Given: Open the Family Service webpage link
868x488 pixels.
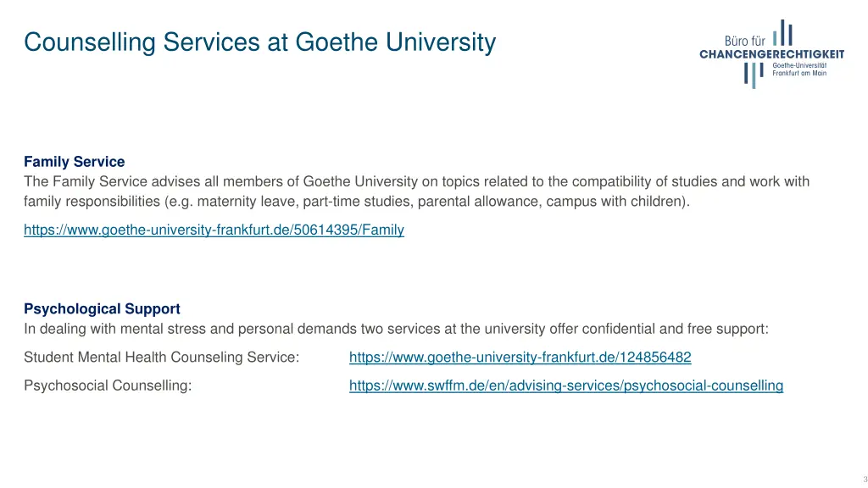Looking at the screenshot, I should pos(214,229).
